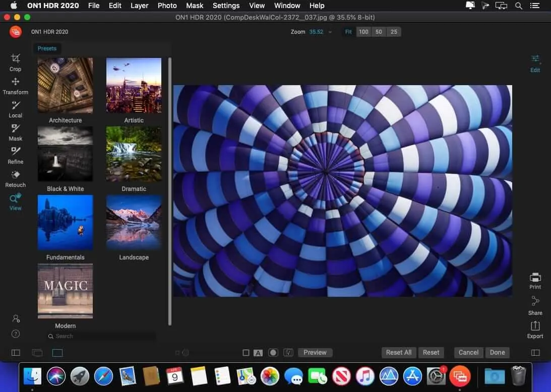The height and width of the screenshot is (392, 551).
Task: Toggle the left panel visibility icon
Action: [16, 353]
